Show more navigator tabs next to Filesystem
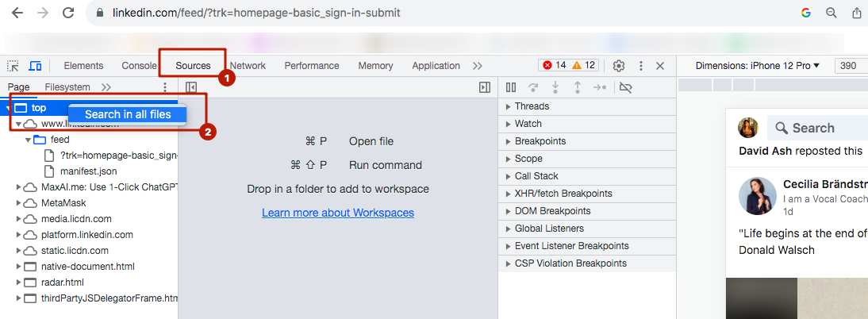The image size is (868, 319). (x=106, y=87)
